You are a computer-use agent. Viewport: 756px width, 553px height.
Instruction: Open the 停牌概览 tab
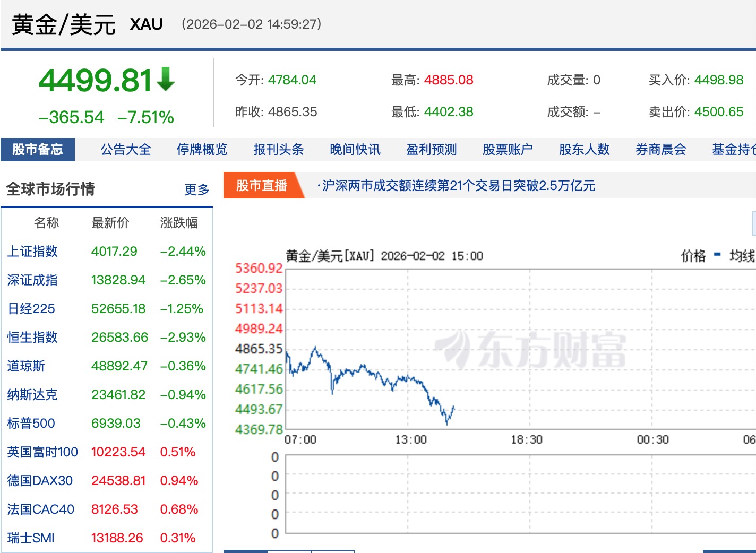[x=202, y=149]
